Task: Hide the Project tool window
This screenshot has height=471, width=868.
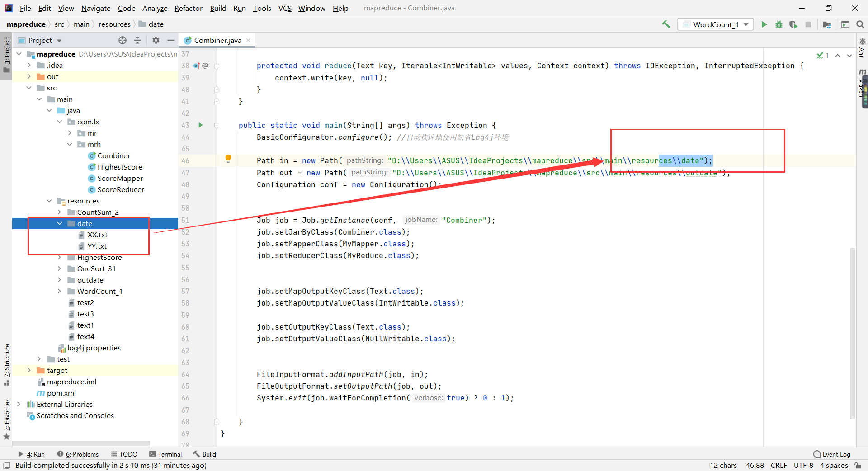Action: coord(171,40)
